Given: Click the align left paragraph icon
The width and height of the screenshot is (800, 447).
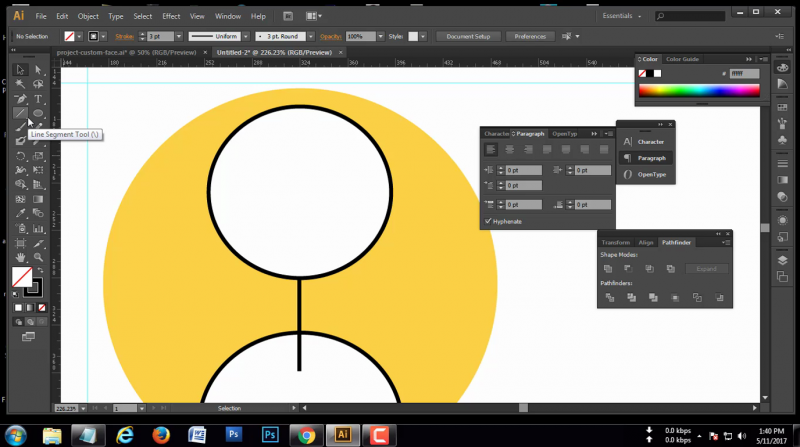Looking at the screenshot, I should tap(491, 149).
